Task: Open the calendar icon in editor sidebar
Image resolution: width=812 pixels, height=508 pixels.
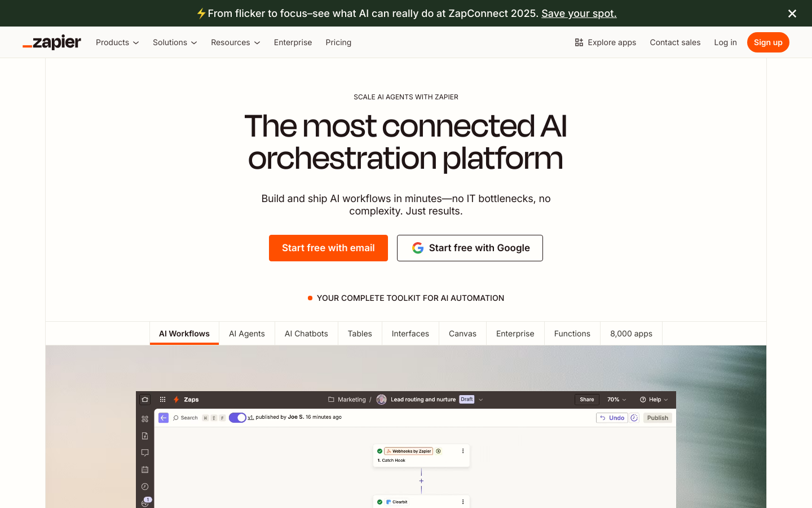Action: pyautogui.click(x=145, y=470)
